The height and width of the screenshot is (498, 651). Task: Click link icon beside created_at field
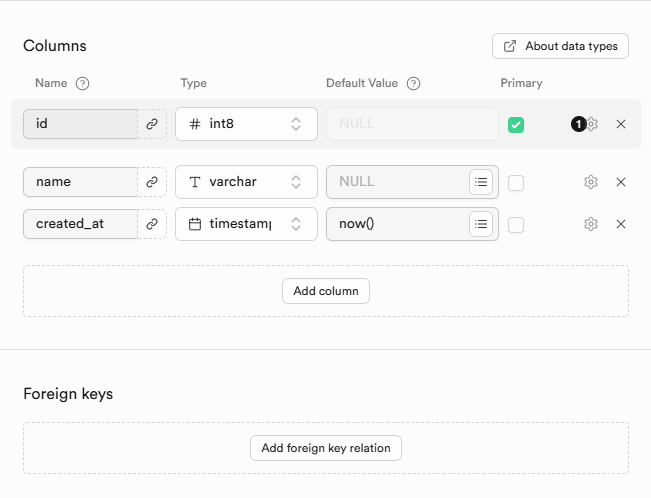152,224
